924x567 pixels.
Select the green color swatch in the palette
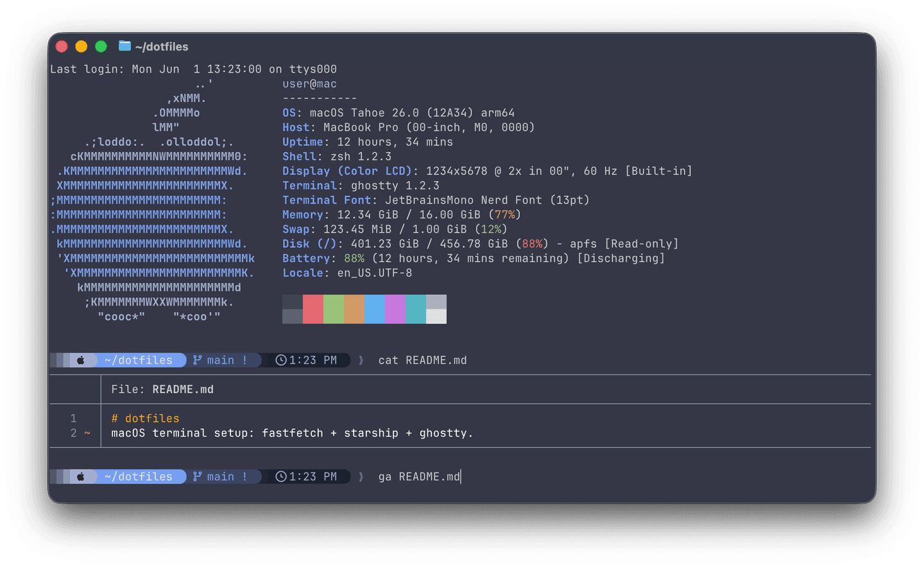334,309
